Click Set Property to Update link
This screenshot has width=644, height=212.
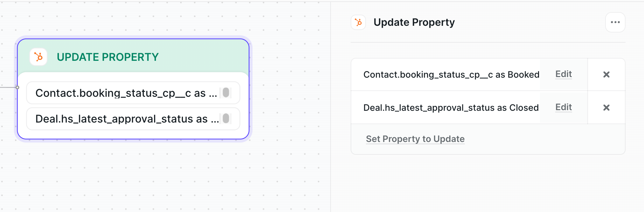[x=415, y=139]
